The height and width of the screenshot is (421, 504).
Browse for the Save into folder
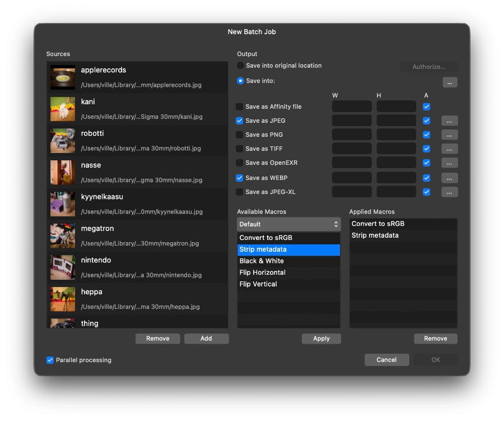pos(450,82)
